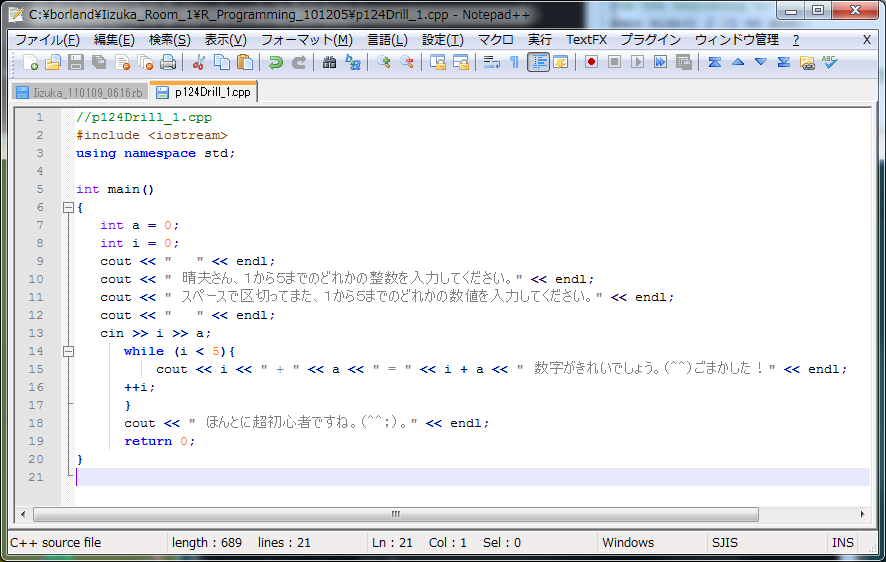Play back the recorded macro icon

[x=637, y=62]
